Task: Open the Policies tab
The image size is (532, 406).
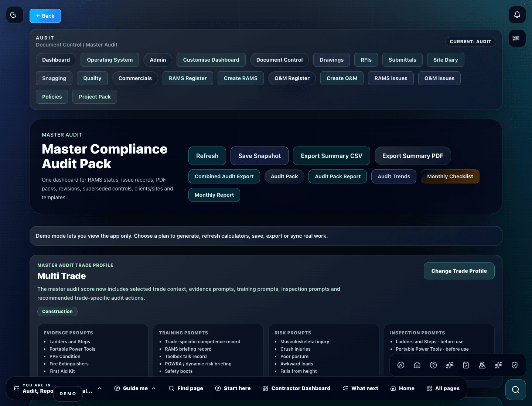Action: coord(52,97)
